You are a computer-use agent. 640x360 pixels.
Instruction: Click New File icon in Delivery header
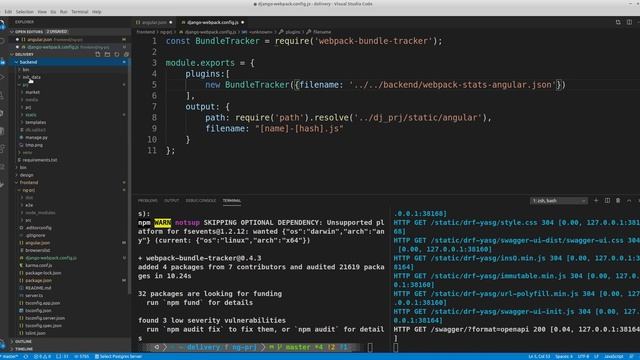(98, 54)
